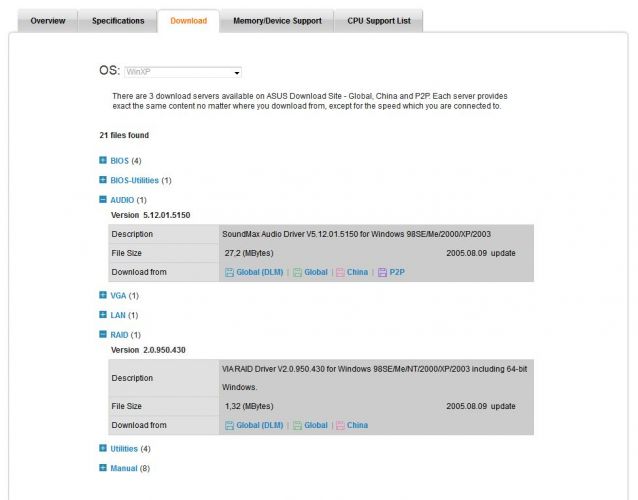Image resolution: width=638 pixels, height=500 pixels.
Task: Click green Global disk icon for VIA RAID driver
Action: click(x=297, y=426)
